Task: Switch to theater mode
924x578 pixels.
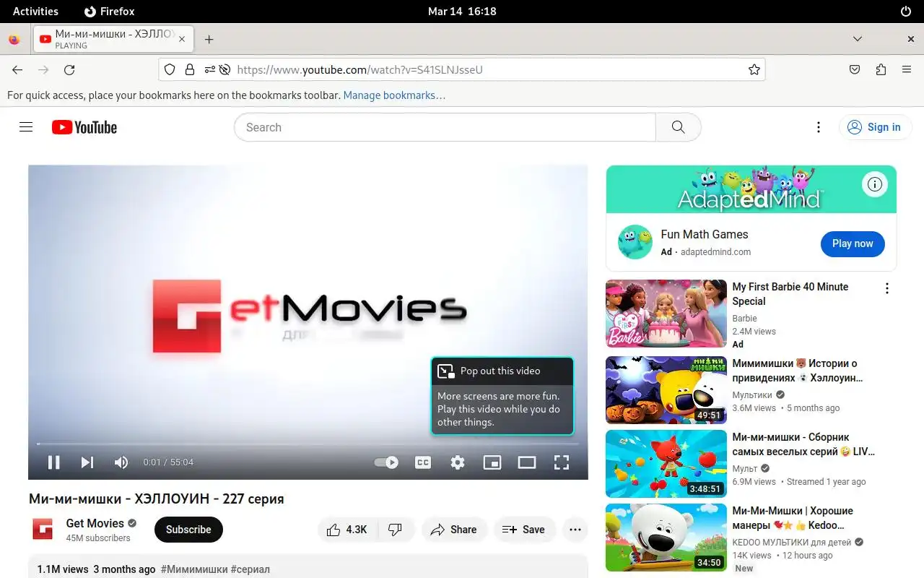Action: [527, 462]
